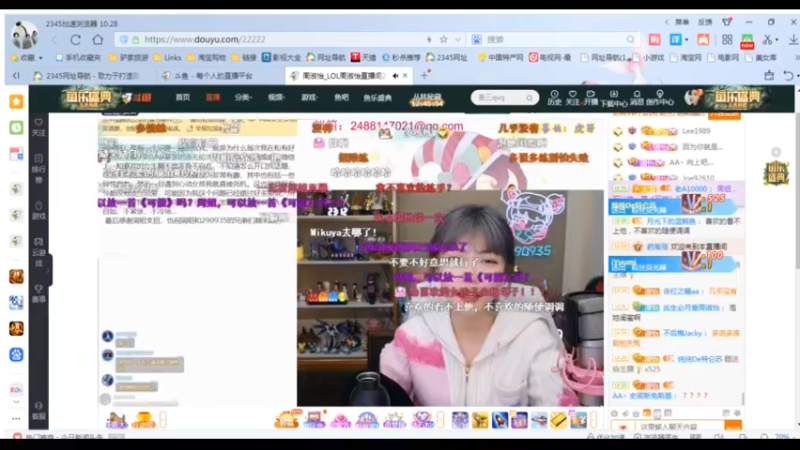This screenshot has height=450, width=800.
Task: Open the penguin user avatar
Action: pos(24,34)
